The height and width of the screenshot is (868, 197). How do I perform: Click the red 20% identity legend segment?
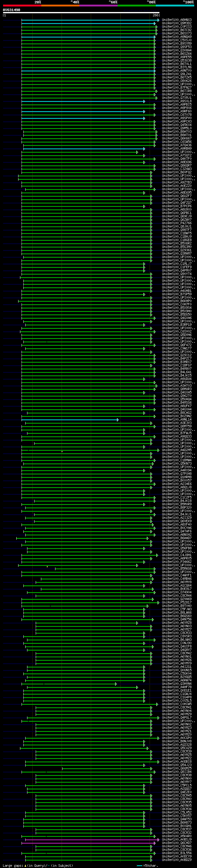[x=22, y=6]
